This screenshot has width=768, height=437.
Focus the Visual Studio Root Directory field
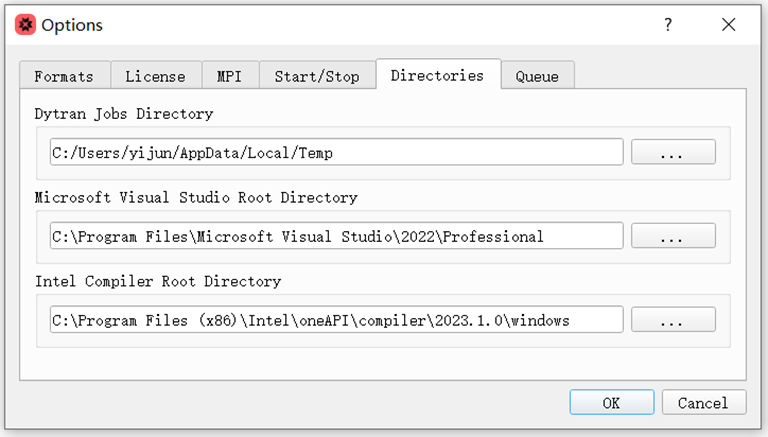pyautogui.click(x=336, y=236)
